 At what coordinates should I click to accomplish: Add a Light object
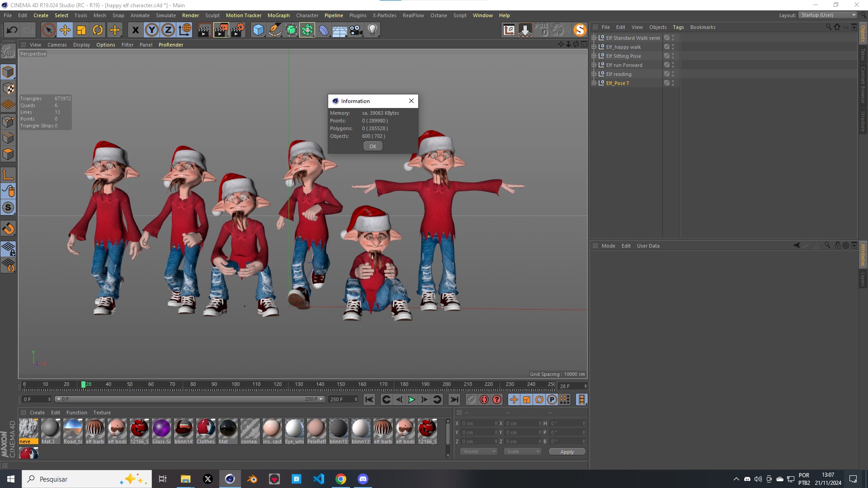pyautogui.click(x=372, y=30)
